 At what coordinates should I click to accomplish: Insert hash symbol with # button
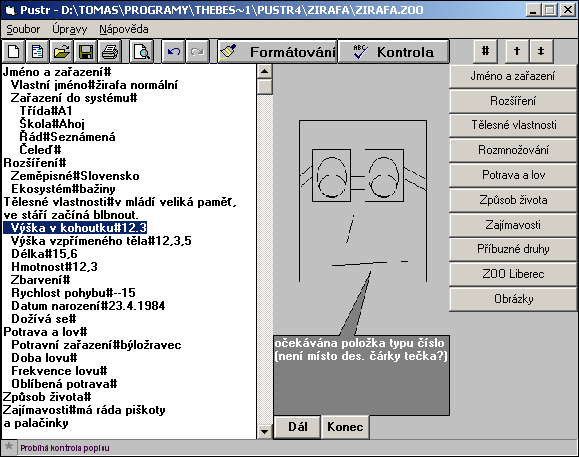(486, 51)
